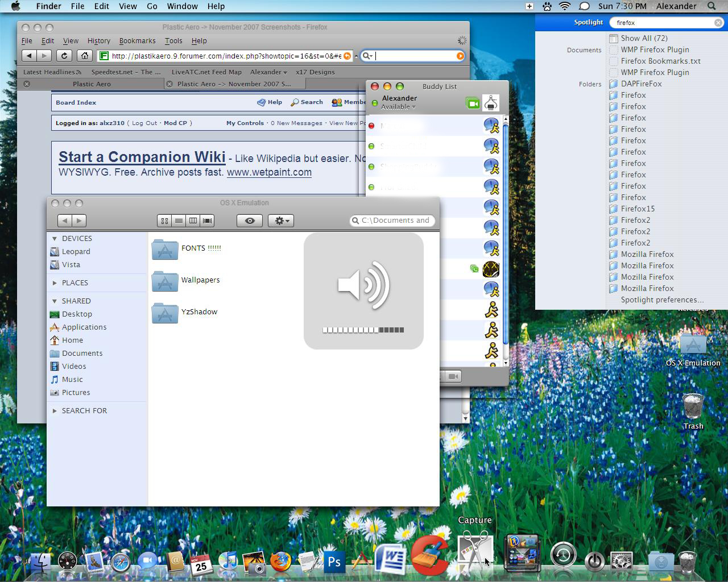728x582 pixels.
Task: Open Firefox History menu
Action: point(99,41)
